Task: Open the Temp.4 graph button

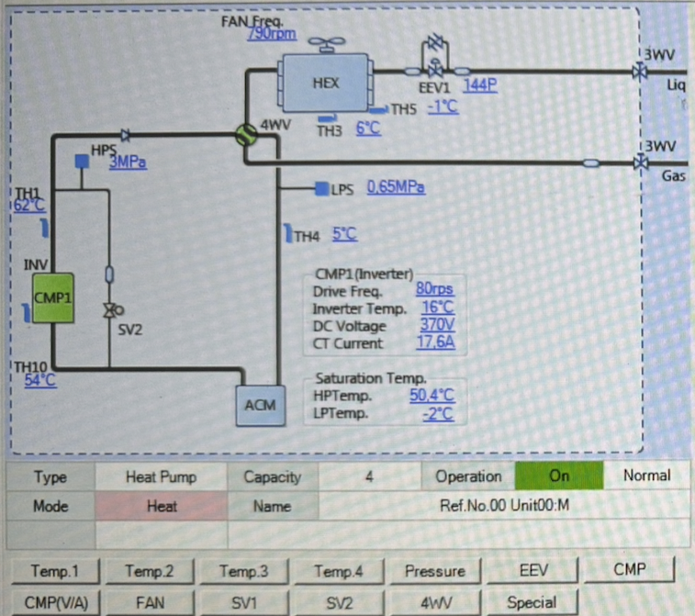Action: [x=339, y=571]
